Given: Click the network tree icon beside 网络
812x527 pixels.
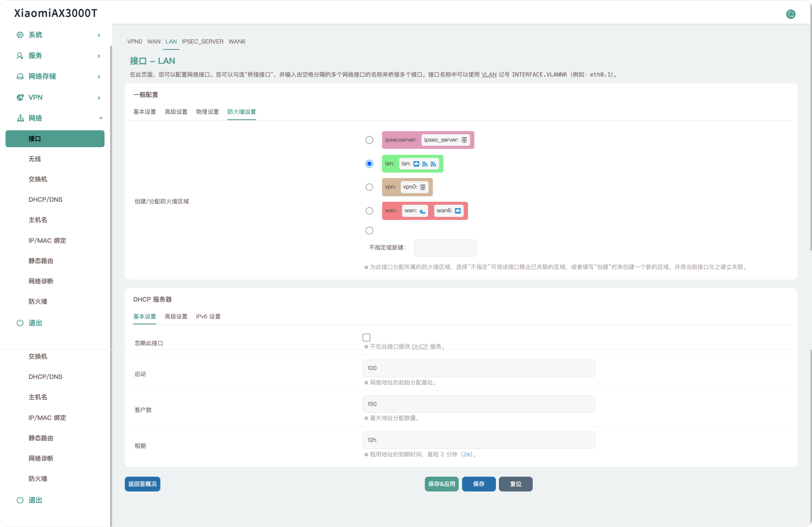Looking at the screenshot, I should point(20,118).
